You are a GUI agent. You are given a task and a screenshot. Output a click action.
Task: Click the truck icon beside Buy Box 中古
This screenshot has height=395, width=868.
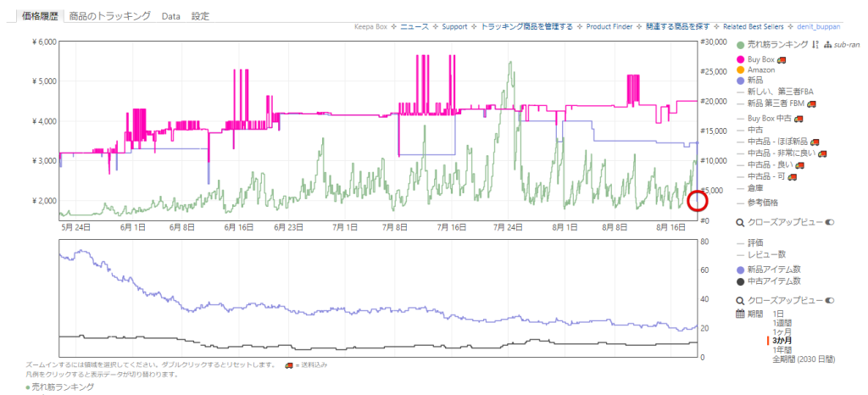coord(798,118)
